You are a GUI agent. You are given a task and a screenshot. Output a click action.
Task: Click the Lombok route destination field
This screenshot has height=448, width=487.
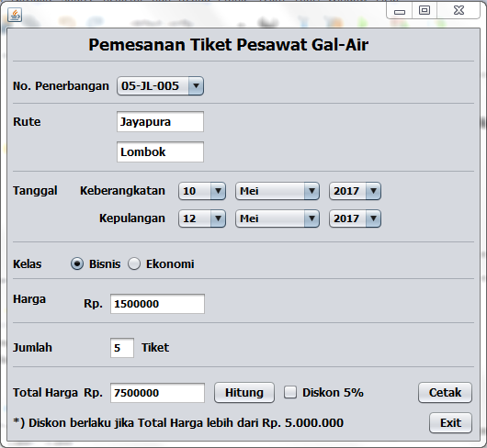[x=160, y=151]
